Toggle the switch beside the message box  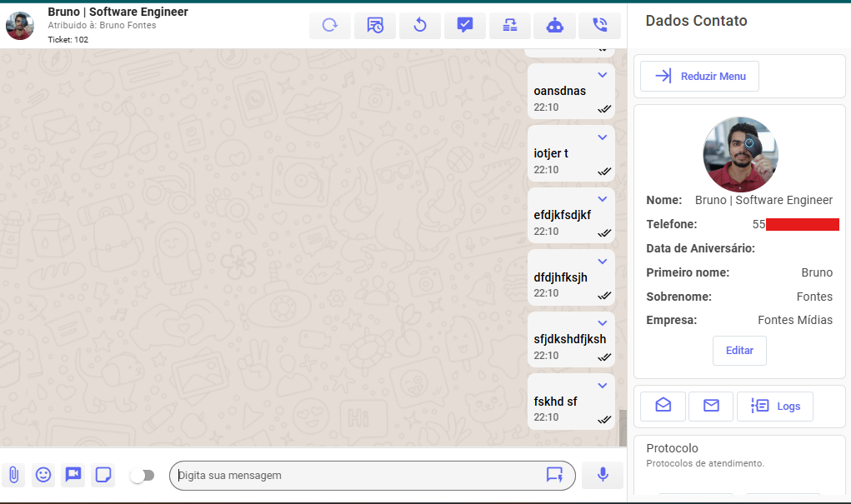pyautogui.click(x=143, y=475)
